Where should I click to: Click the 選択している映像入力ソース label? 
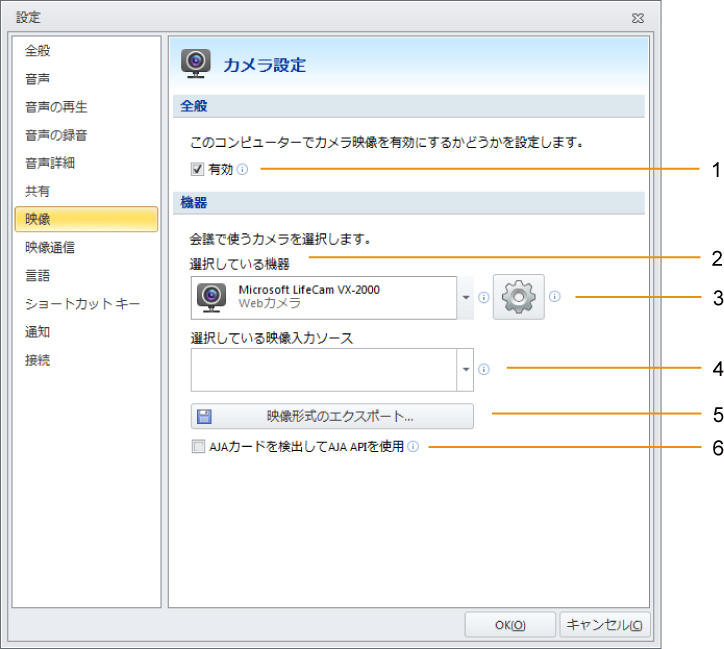pos(272,338)
